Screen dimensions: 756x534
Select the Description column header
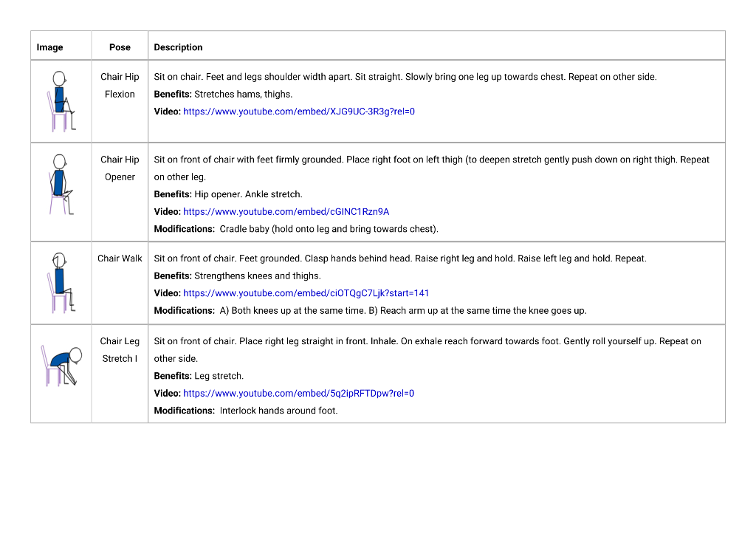178,47
